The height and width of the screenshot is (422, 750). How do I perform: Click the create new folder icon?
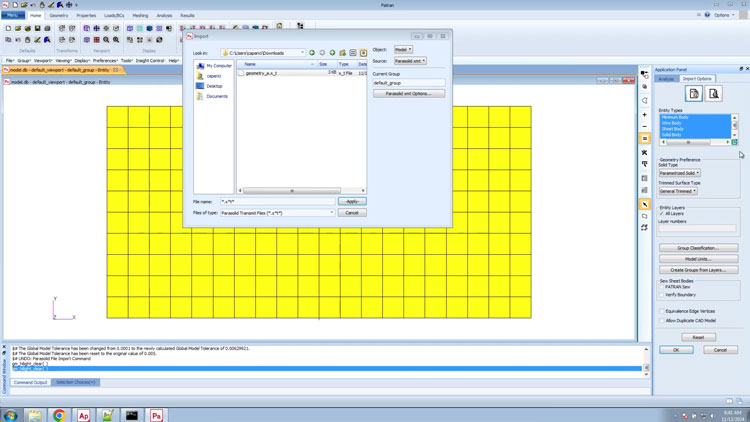coord(342,53)
